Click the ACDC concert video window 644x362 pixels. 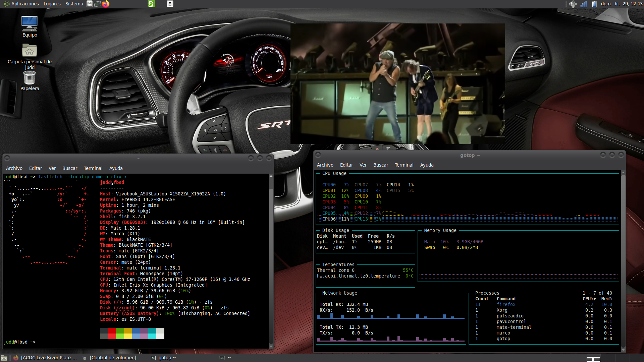tap(397, 84)
